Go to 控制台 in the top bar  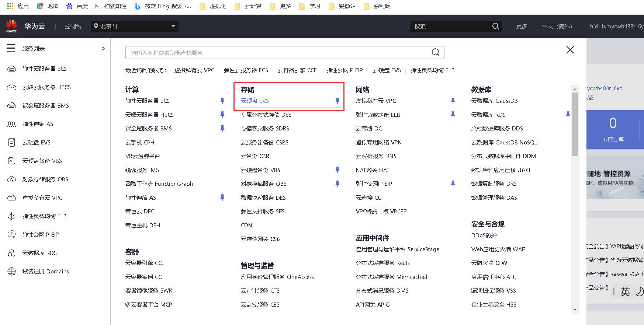73,26
